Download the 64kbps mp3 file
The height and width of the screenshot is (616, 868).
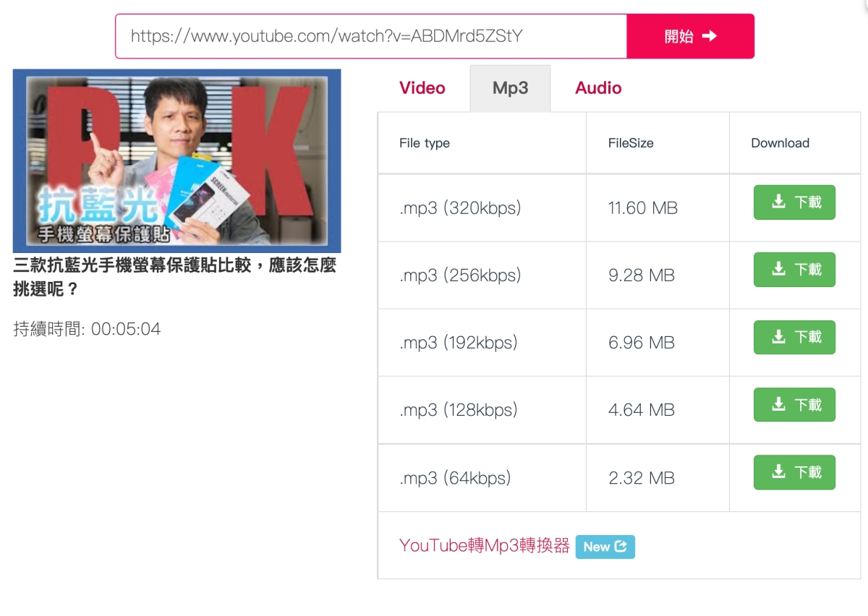pyautogui.click(x=794, y=472)
